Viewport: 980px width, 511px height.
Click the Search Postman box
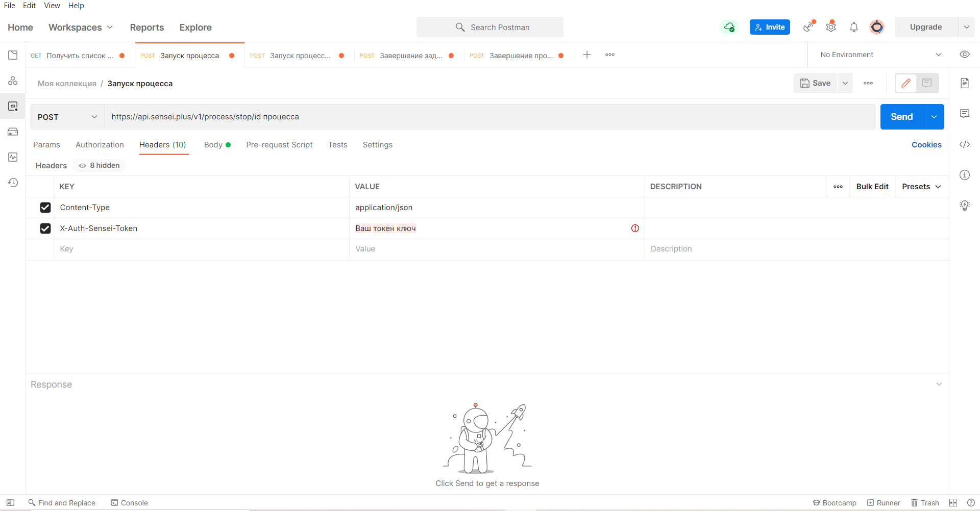[x=490, y=27]
